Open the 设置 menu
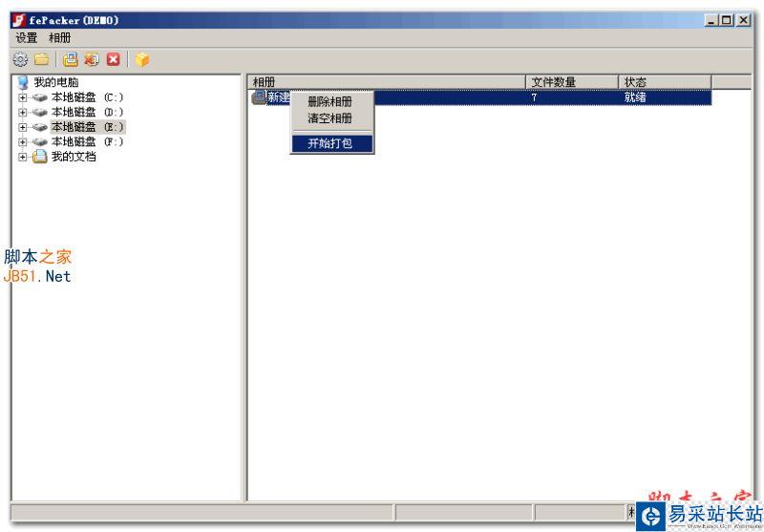Viewport: 764px width, 532px height. point(27,37)
